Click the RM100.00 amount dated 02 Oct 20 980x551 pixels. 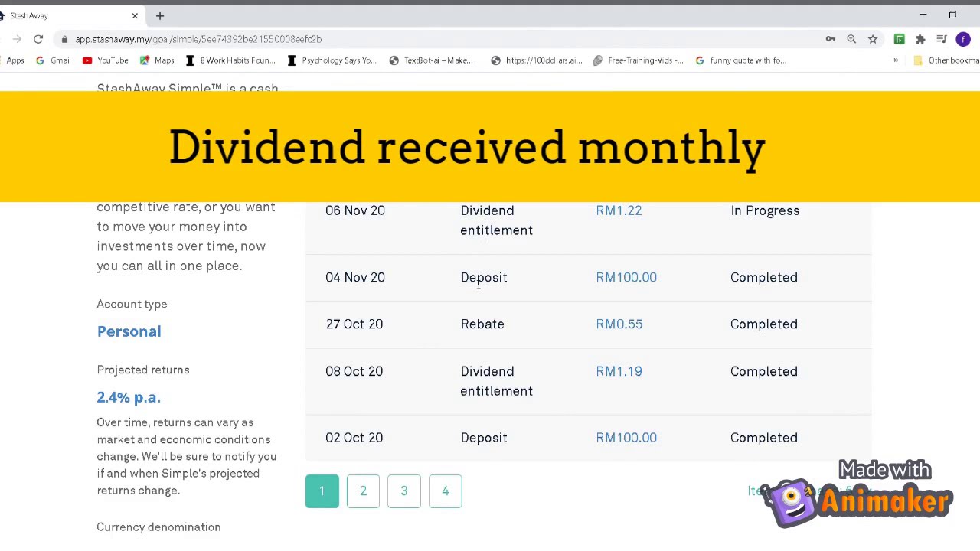626,438
